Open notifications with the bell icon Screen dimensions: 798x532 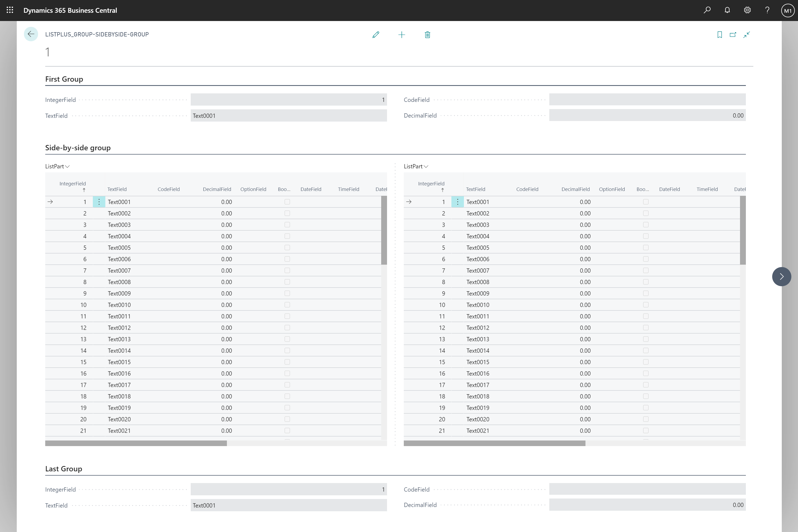(728, 10)
